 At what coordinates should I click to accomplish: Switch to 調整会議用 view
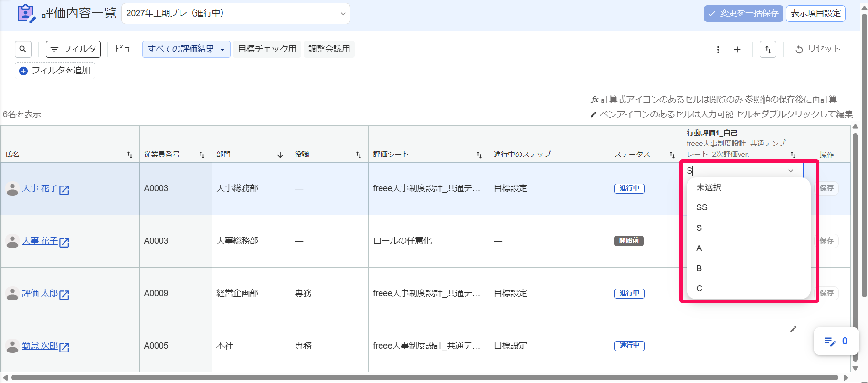pos(329,49)
